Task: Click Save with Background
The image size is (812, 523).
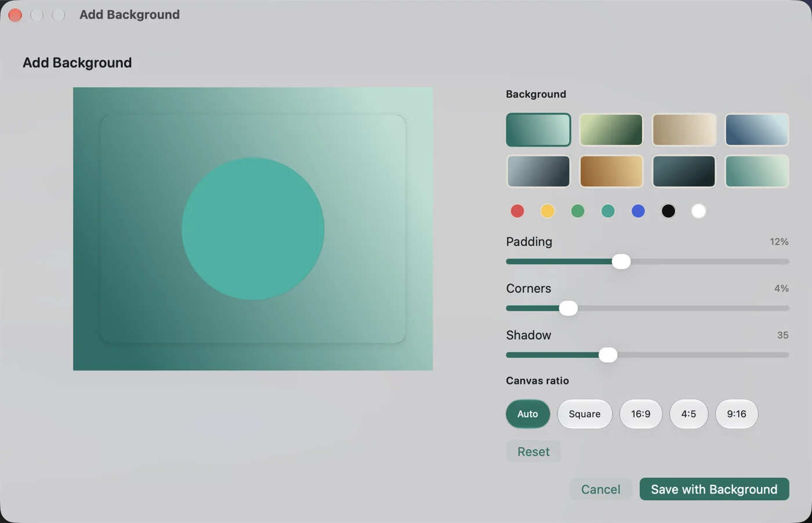Action: 714,489
